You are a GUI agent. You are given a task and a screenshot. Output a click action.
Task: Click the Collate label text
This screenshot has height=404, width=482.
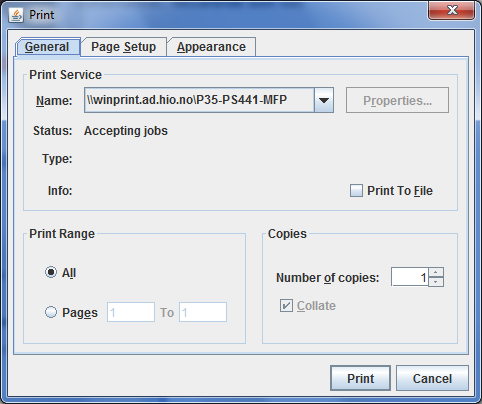(316, 306)
